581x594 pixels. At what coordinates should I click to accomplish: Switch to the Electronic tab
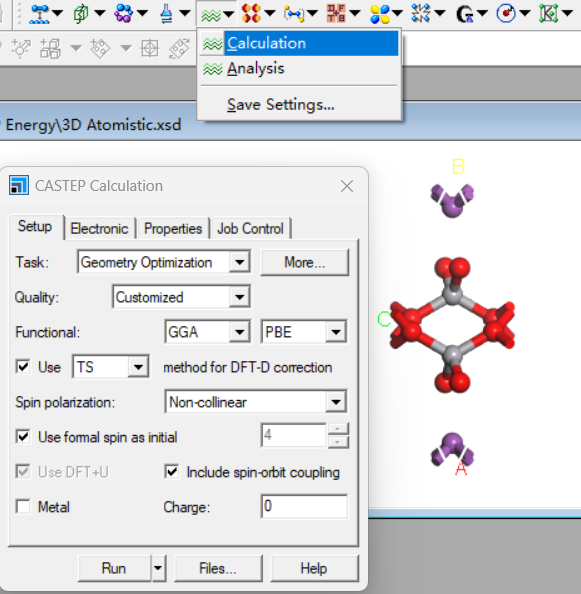tap(99, 229)
